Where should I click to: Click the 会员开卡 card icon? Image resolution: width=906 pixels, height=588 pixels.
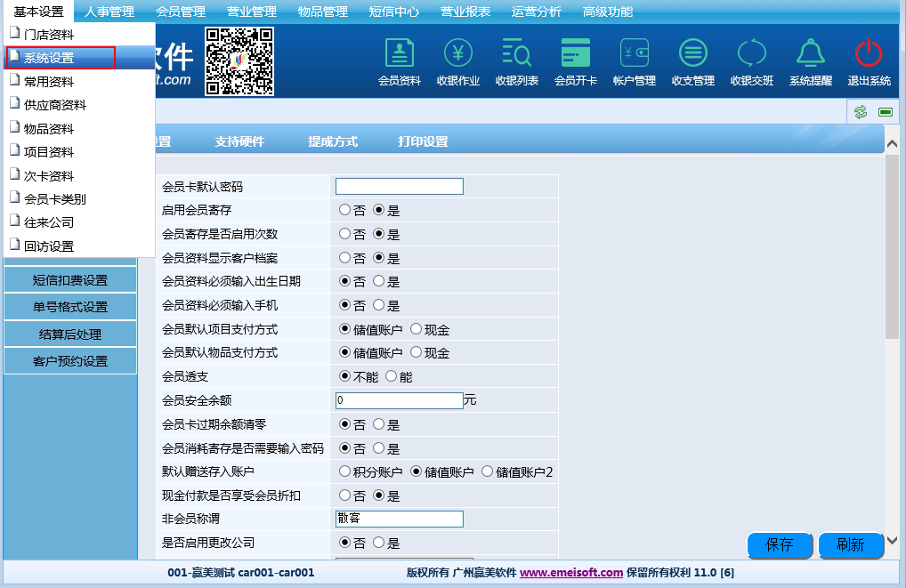click(x=576, y=54)
